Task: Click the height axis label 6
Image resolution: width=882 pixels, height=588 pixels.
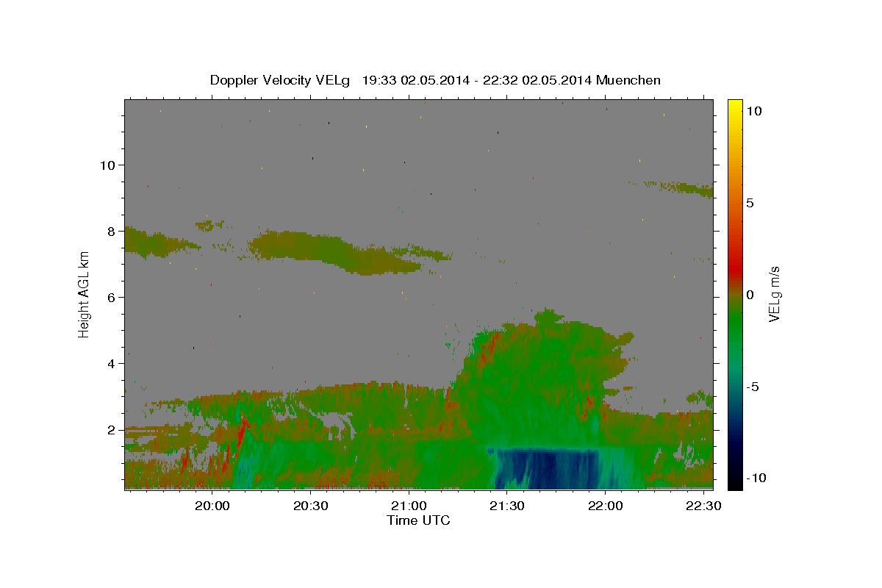Action: coord(111,298)
